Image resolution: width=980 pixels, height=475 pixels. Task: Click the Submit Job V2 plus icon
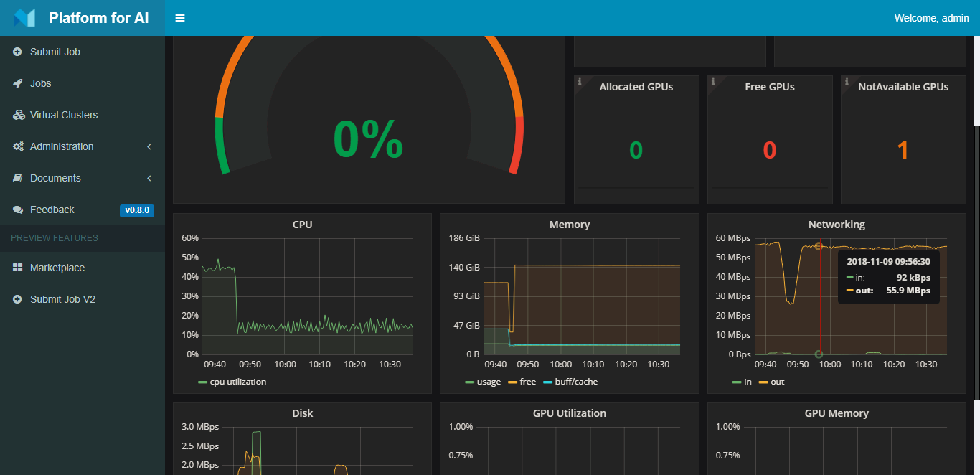click(17, 299)
